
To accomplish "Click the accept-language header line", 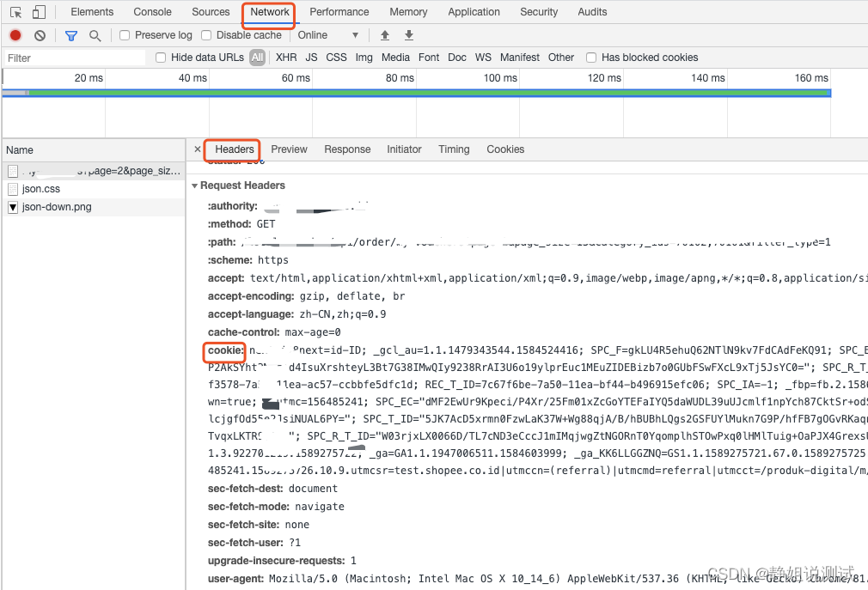I will (296, 314).
